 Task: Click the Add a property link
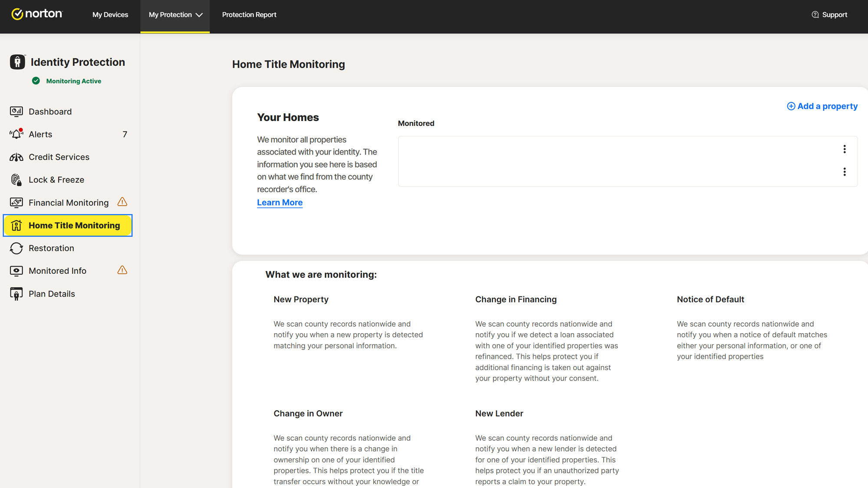(x=822, y=106)
